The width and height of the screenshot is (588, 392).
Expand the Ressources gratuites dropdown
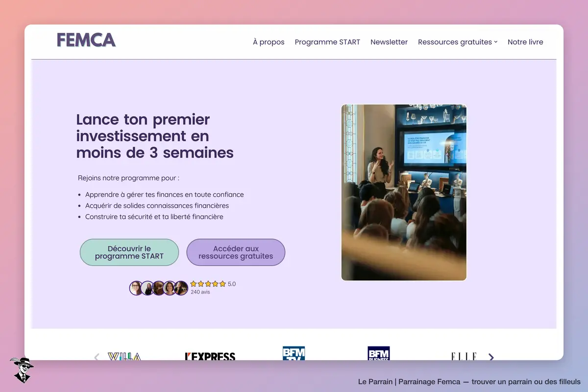[458, 42]
